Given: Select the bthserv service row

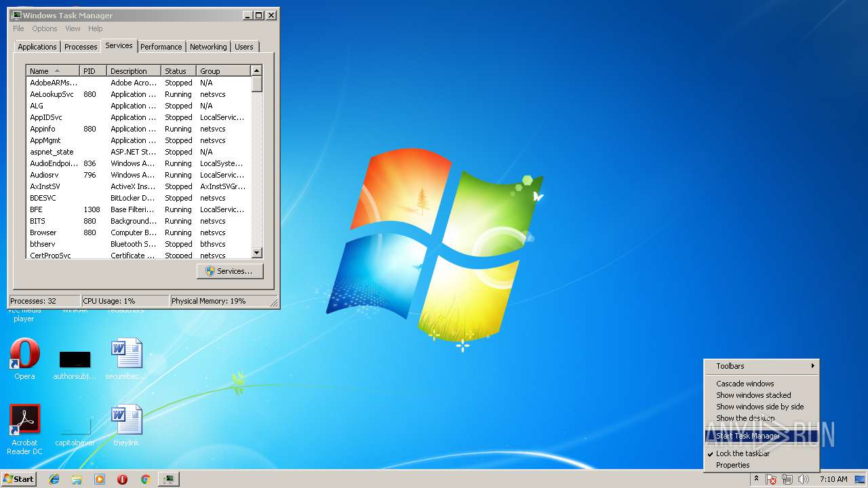Looking at the screenshot, I should (x=138, y=244).
